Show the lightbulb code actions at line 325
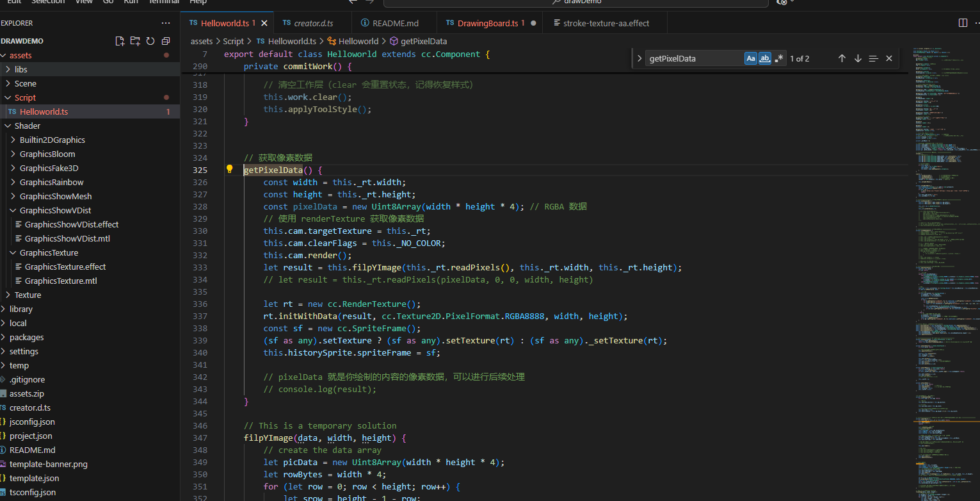980x501 pixels. point(230,169)
